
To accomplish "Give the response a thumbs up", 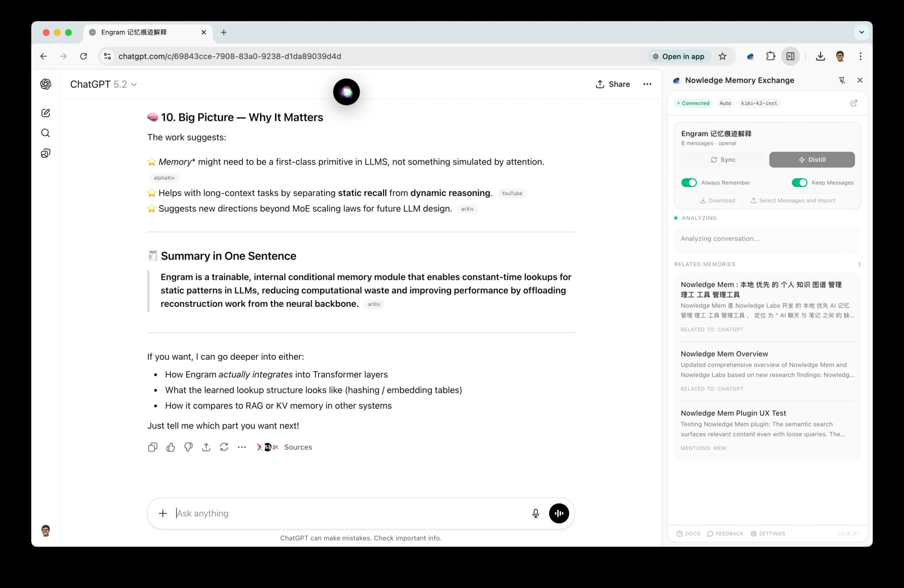I will click(171, 447).
